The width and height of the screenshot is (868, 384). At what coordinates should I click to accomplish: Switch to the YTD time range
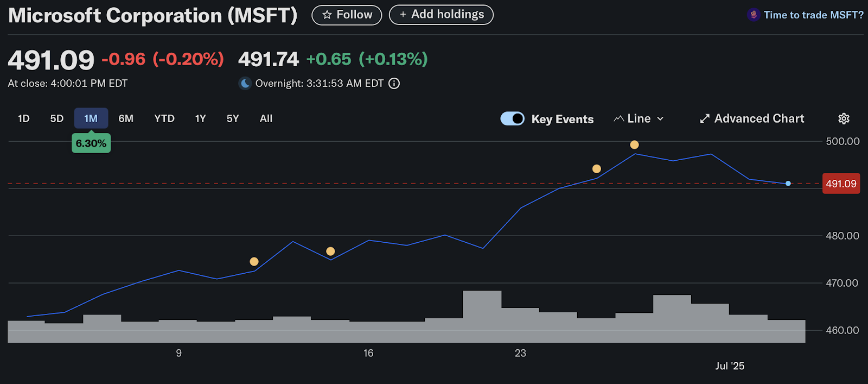click(164, 118)
